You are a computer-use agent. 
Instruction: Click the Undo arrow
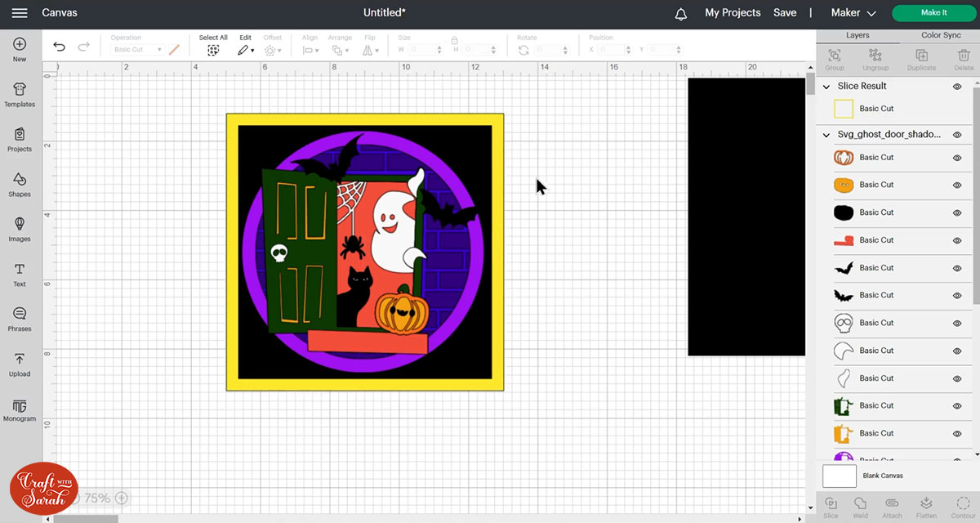(59, 47)
